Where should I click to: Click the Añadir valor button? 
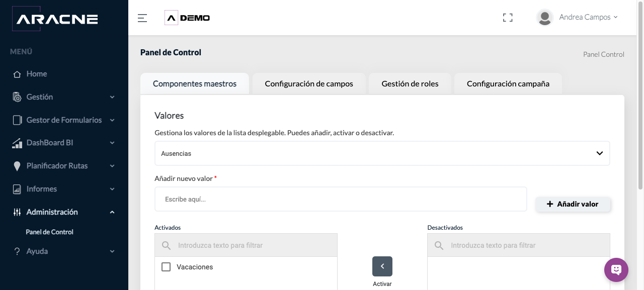click(x=573, y=204)
